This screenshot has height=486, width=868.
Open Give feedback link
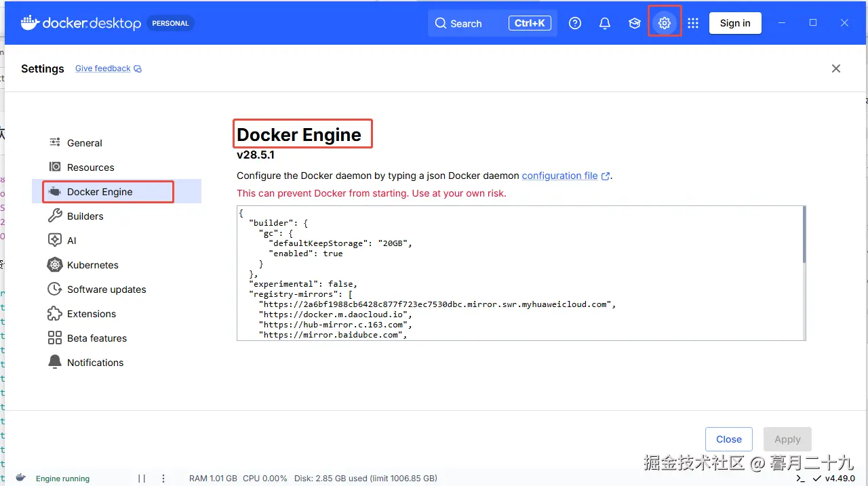(x=108, y=68)
